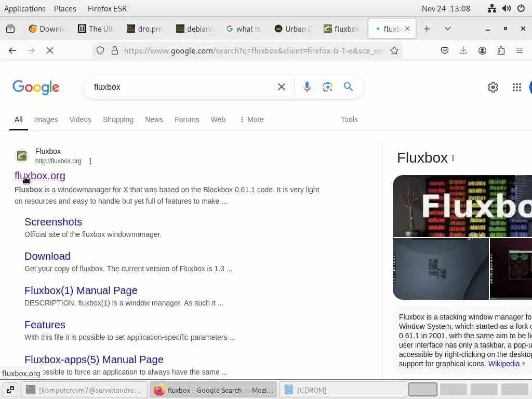This screenshot has height=399, width=532.
Task: Open Google quick settings gear
Action: pos(493,87)
